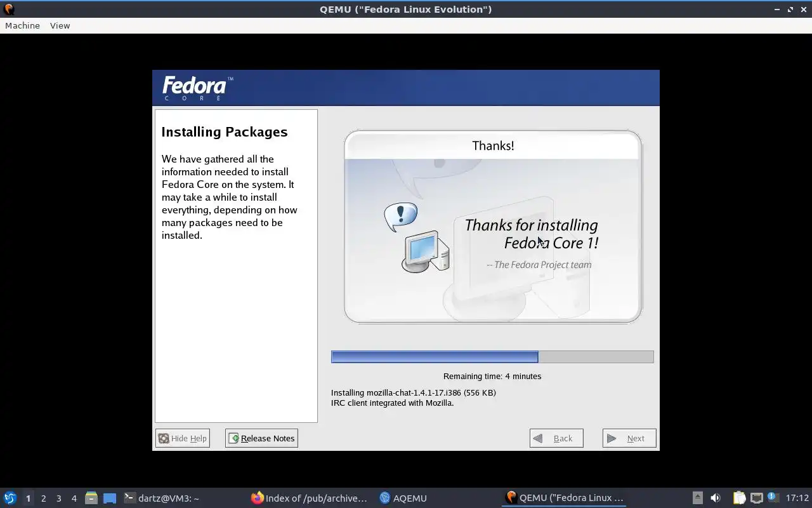Click "IRC client integrated with Mozilla." text
Screen dimensions: 812x508
click(x=393, y=403)
